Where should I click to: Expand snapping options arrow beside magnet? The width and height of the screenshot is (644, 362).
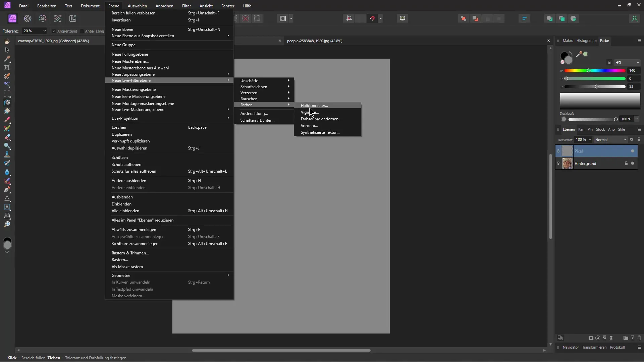380,18
